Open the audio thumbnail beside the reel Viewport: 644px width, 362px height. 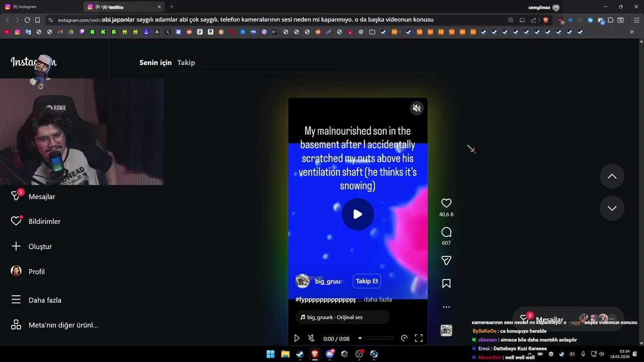446,330
